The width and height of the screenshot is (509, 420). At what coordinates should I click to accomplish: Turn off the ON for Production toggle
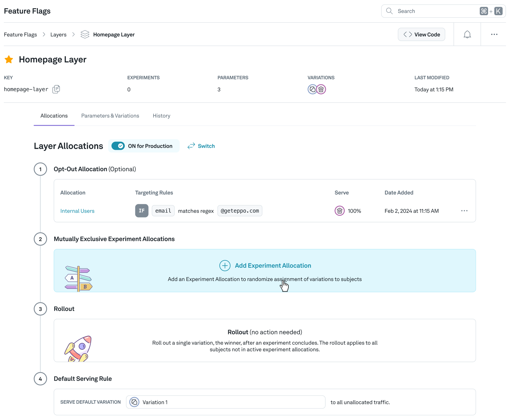(118, 146)
